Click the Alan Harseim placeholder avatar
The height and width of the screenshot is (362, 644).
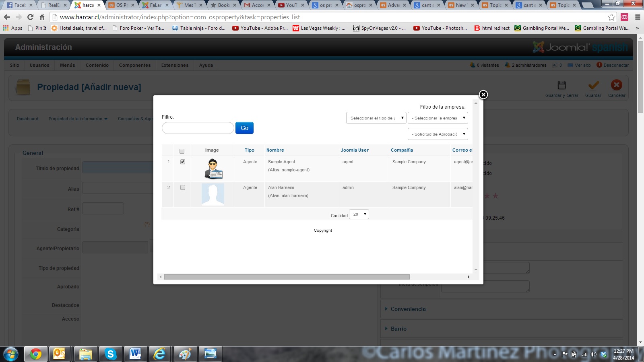pos(213,195)
